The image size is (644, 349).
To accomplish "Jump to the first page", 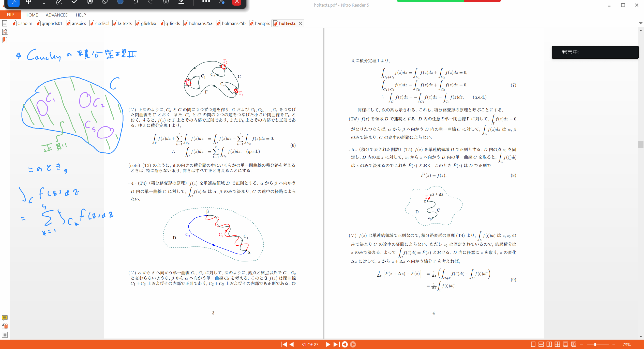I will 283,344.
